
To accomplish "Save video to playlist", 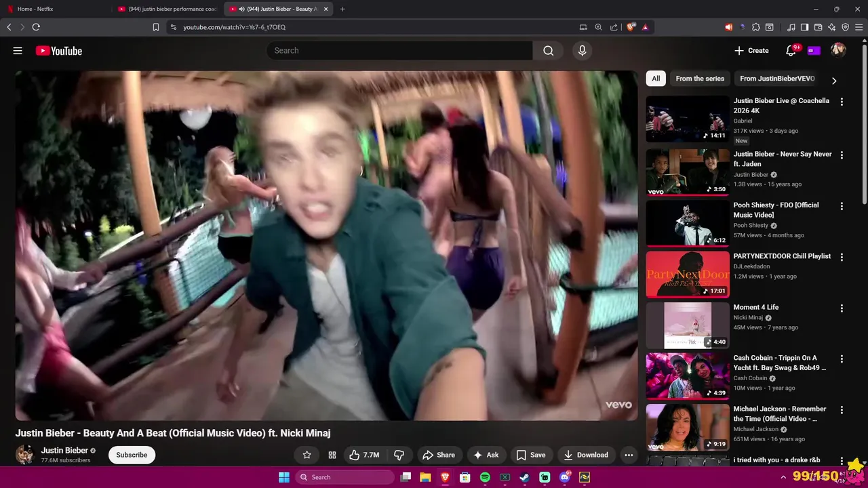I will [530, 455].
